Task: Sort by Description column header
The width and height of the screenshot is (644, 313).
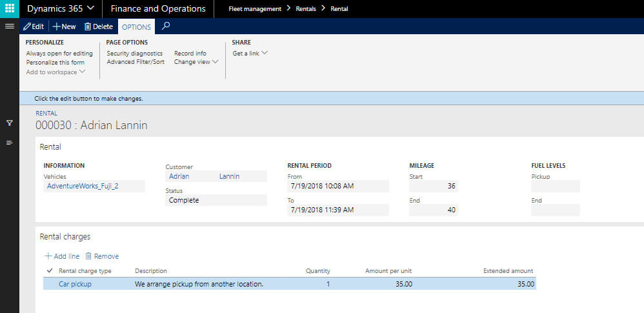Action: click(x=151, y=271)
